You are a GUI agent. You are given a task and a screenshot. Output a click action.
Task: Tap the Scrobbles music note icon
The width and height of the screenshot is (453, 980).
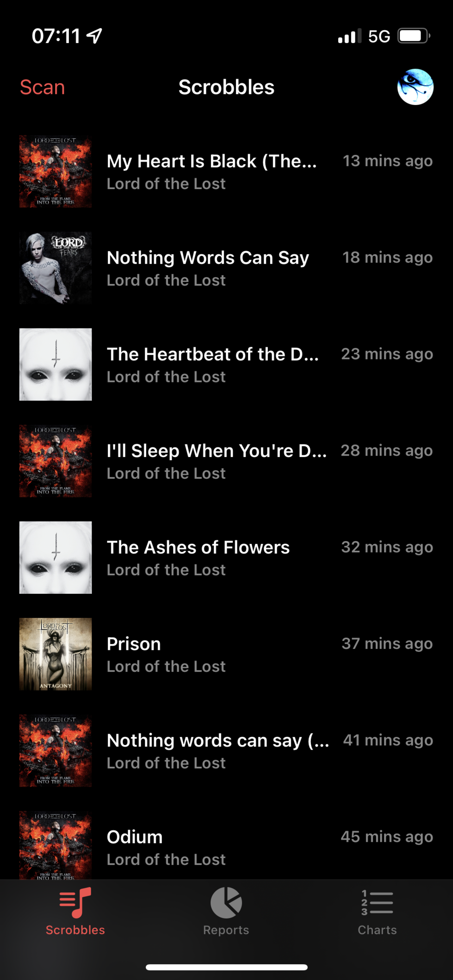(x=75, y=902)
